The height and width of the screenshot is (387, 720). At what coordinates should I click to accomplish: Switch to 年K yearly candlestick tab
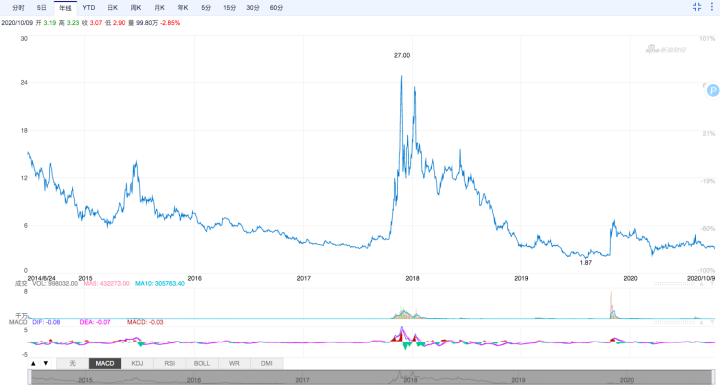click(183, 8)
